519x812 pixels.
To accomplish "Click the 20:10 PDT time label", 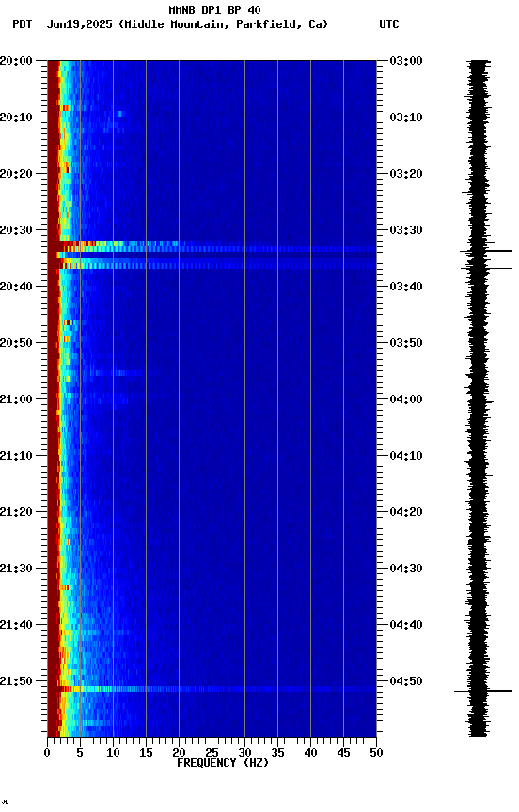I will (16, 117).
